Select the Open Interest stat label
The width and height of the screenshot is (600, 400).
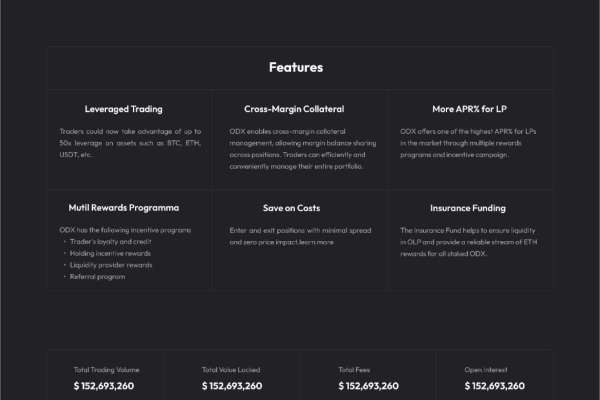pos(486,370)
